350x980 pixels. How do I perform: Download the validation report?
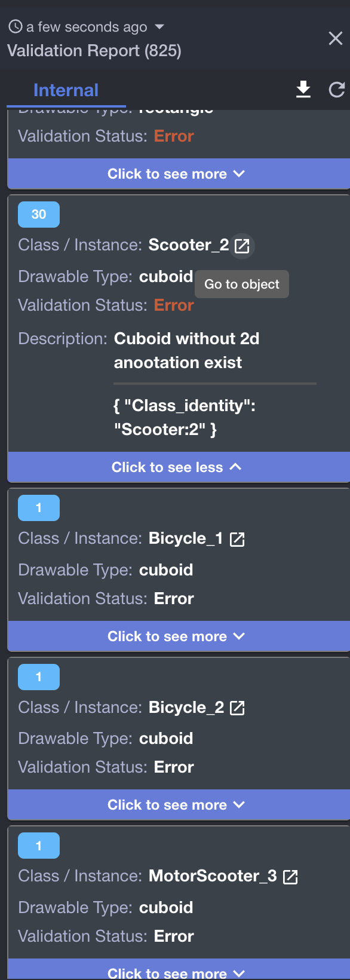tap(303, 90)
